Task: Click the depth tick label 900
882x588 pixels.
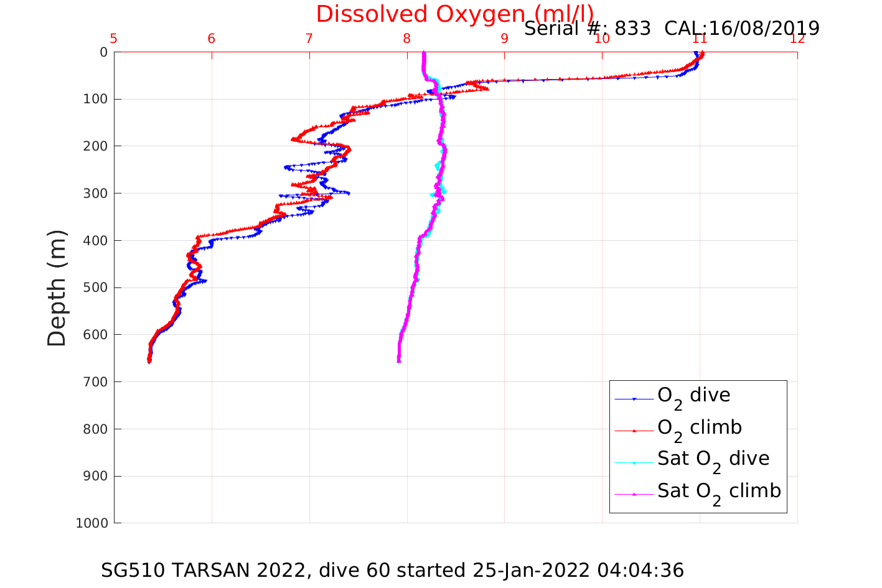Action: [96, 476]
